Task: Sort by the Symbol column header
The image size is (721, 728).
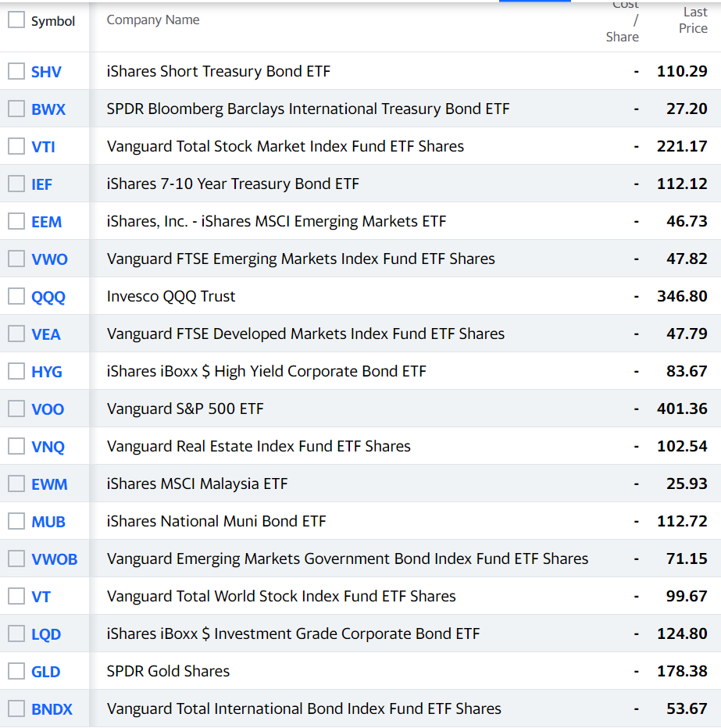Action: point(53,21)
